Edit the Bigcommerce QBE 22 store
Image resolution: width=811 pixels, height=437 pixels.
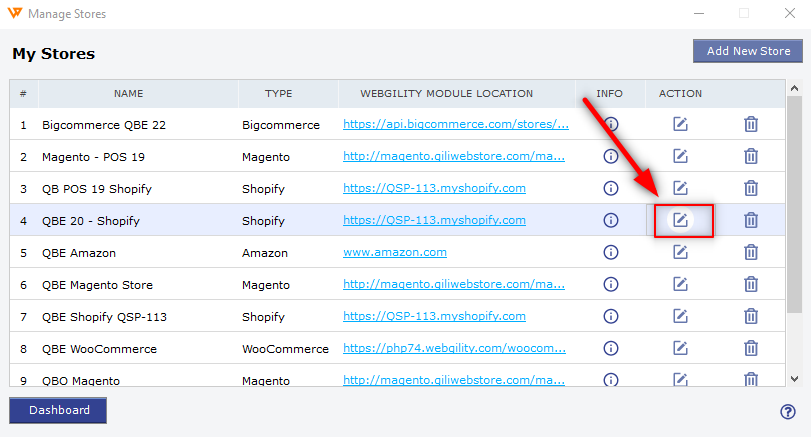(x=680, y=125)
